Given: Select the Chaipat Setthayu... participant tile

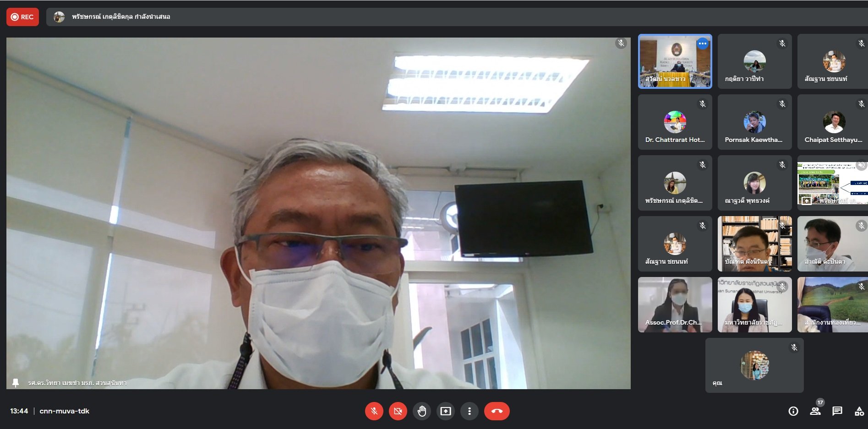Looking at the screenshot, I should [x=833, y=122].
